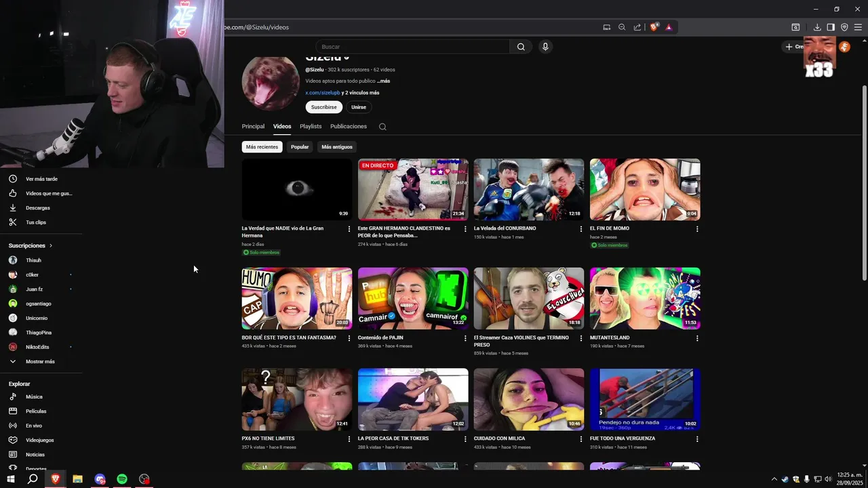
Task: Open Spotify from the taskbar
Action: (122, 479)
